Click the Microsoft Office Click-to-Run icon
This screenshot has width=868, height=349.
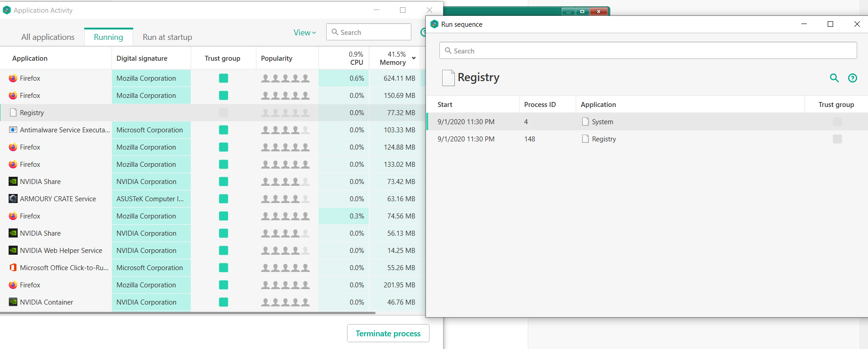[x=13, y=268]
